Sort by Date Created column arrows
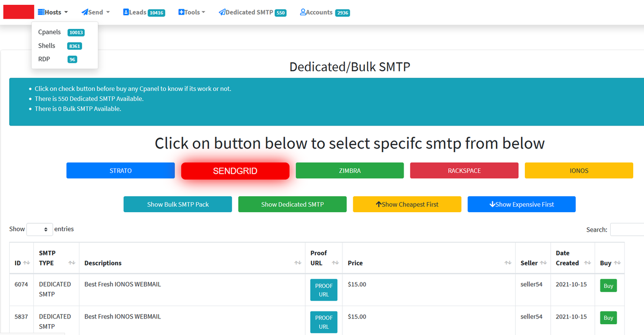The width and height of the screenshot is (644, 335). pos(588,263)
